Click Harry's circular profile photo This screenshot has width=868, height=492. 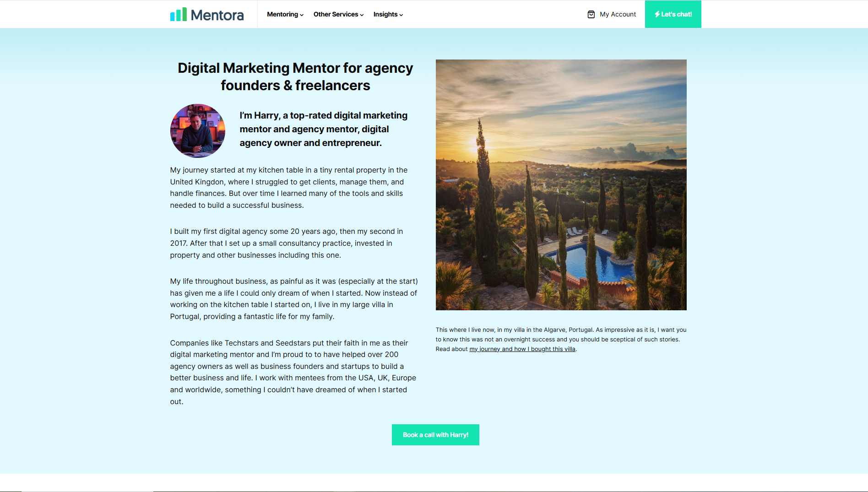click(198, 131)
